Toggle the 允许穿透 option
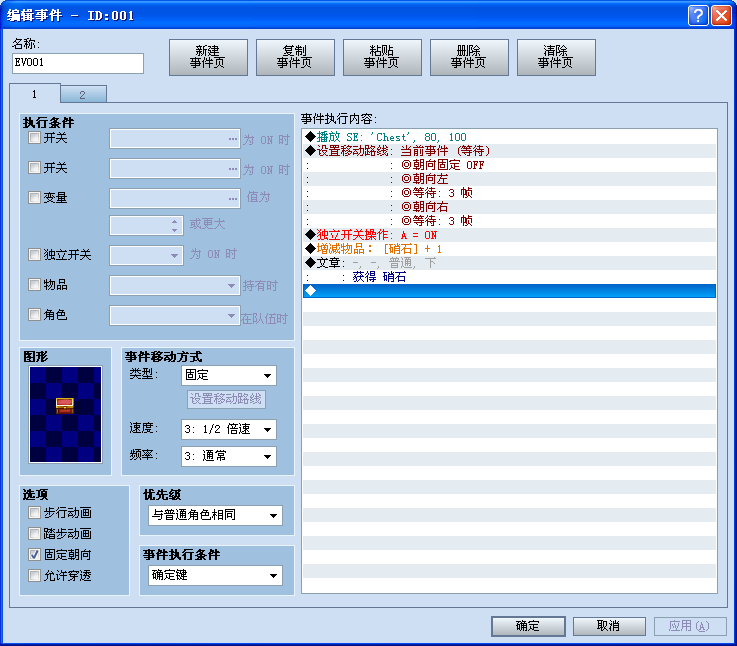The width and height of the screenshot is (737, 646). tap(34, 575)
